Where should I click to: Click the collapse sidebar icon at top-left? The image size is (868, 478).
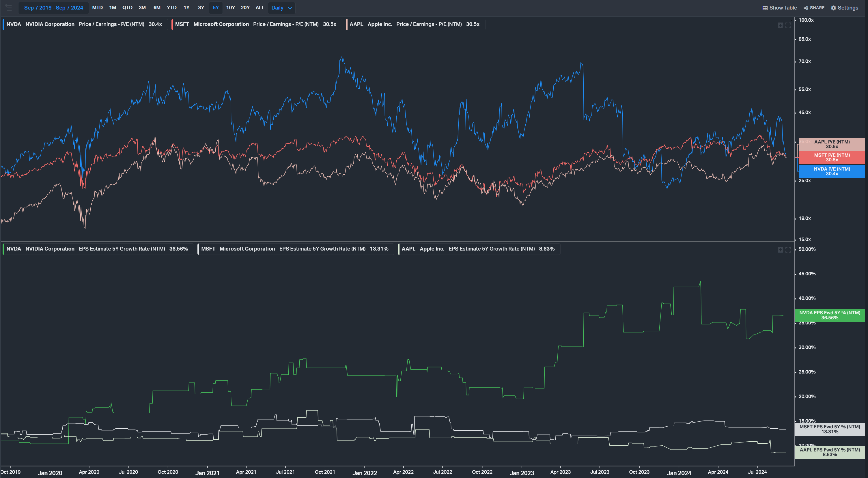tap(8, 8)
